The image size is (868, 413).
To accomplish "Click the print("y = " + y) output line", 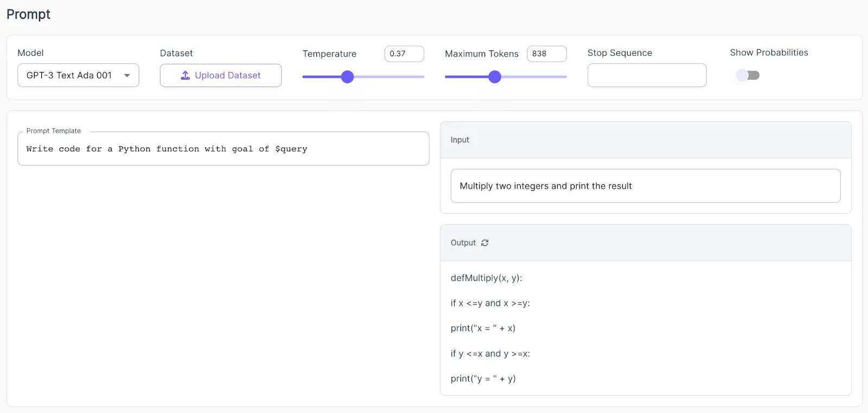I will 483,378.
